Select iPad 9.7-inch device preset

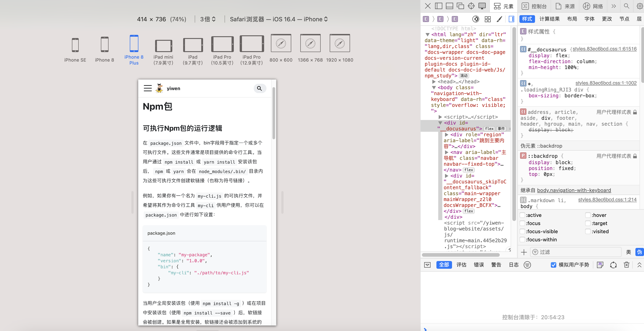[193, 51]
